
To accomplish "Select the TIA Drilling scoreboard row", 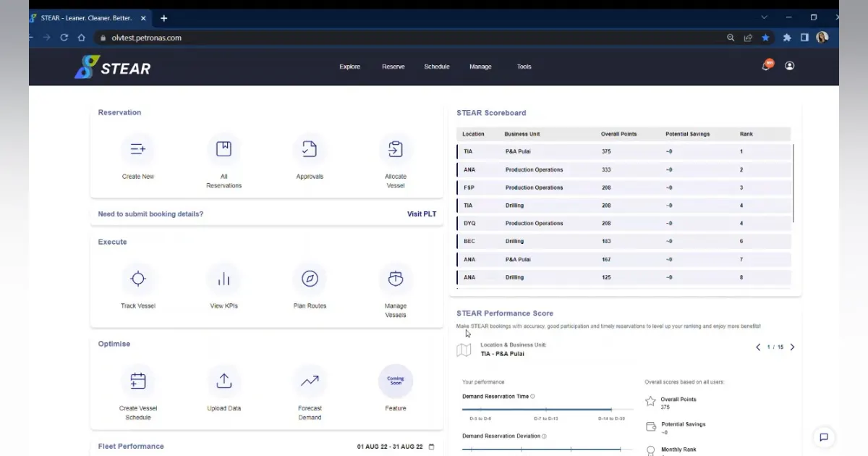I will (624, 206).
